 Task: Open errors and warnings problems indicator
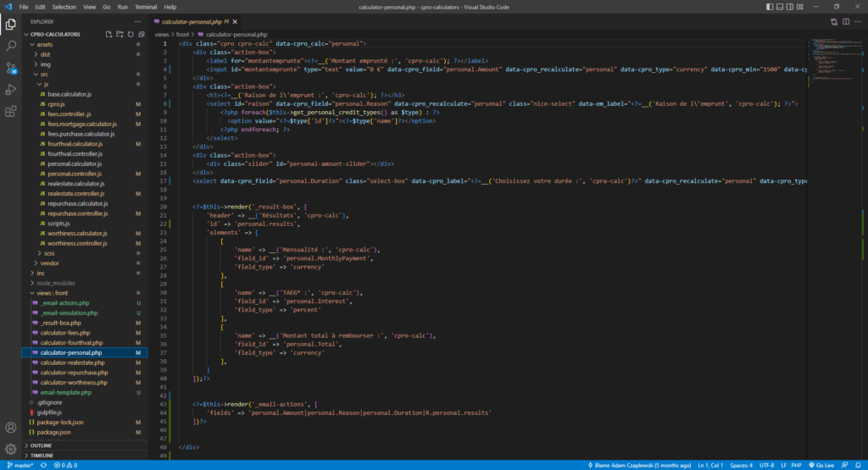pyautogui.click(x=65, y=465)
